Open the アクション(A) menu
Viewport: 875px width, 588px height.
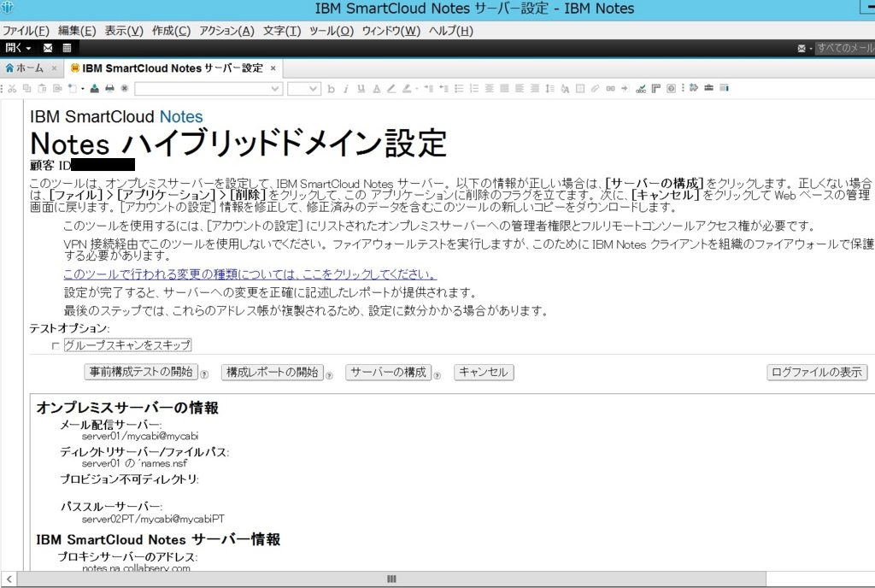[226, 31]
